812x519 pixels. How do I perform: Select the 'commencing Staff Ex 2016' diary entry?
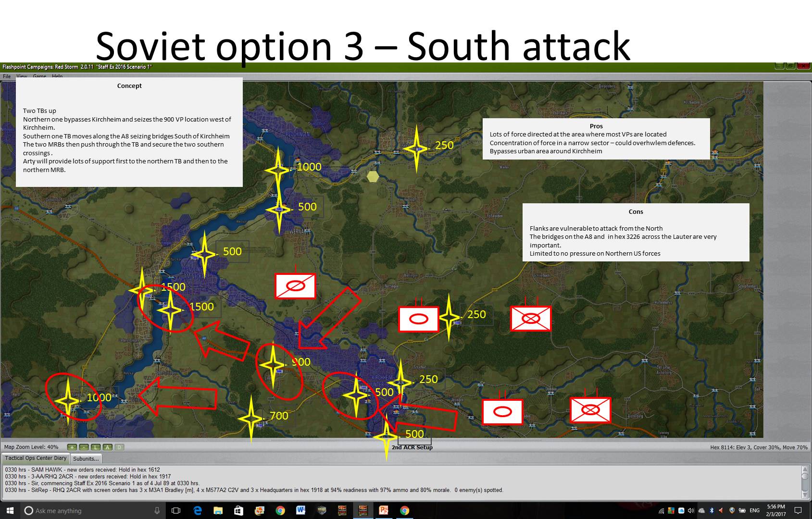click(102, 483)
